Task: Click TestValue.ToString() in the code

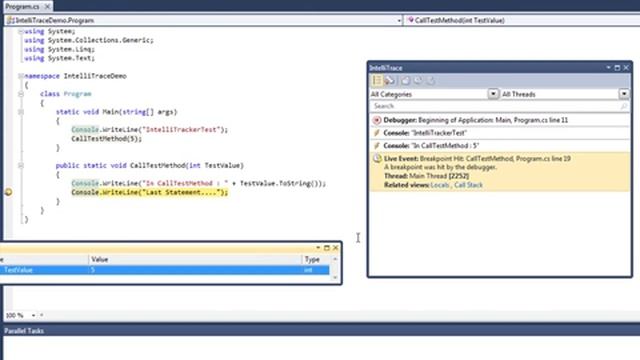Action: point(280,183)
